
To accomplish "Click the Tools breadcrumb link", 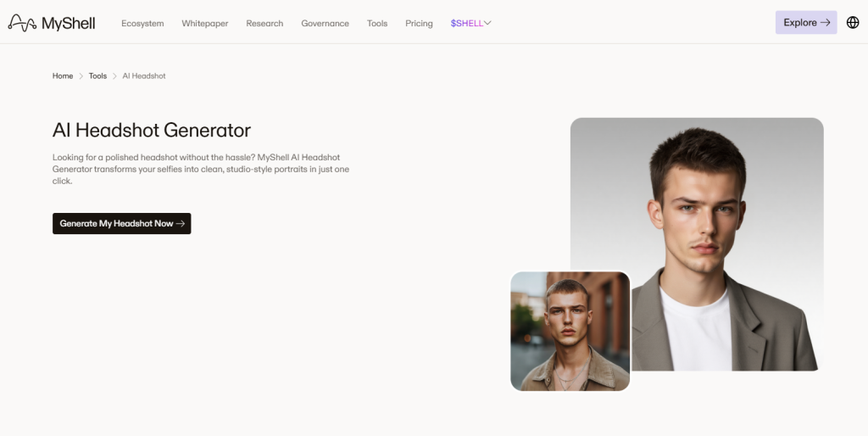I will click(x=97, y=76).
